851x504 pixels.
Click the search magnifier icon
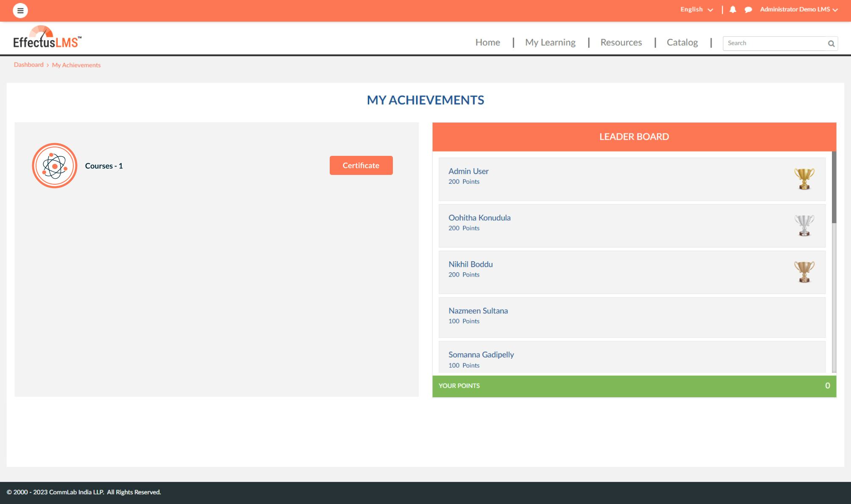(831, 43)
